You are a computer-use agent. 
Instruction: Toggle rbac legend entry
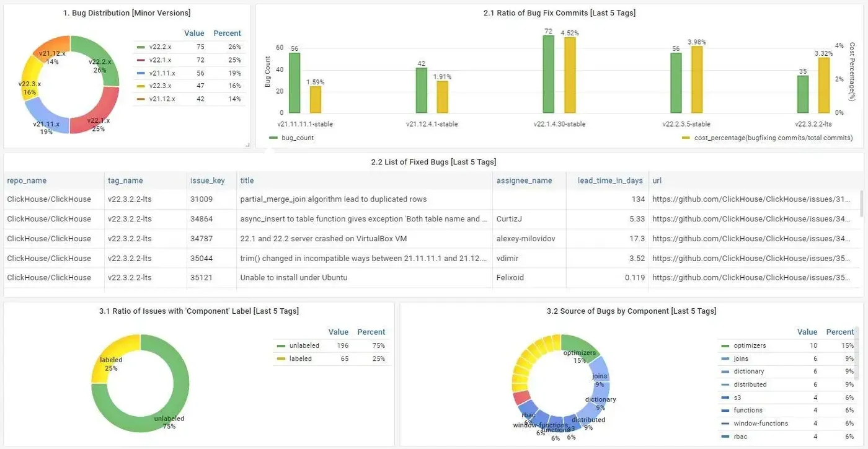pyautogui.click(x=740, y=437)
